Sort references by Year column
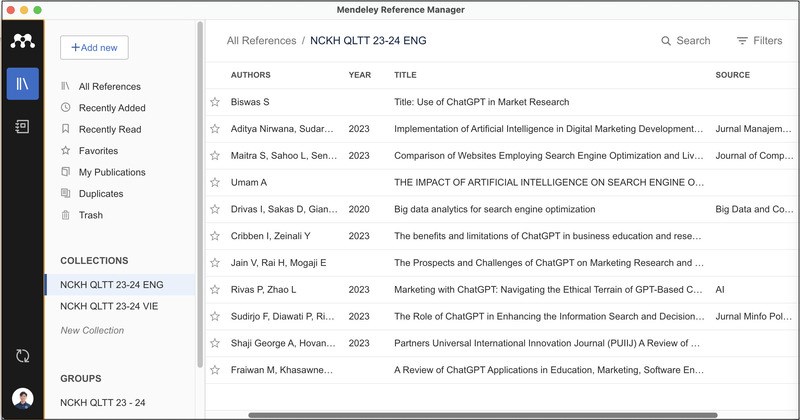The height and width of the screenshot is (420, 800). click(359, 75)
